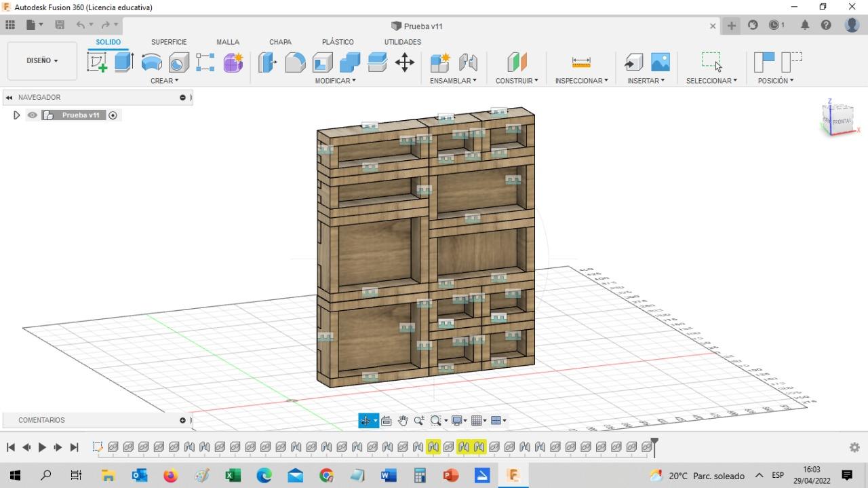Toggle the activate radio button for Prueba v11
The image size is (868, 488).
[x=113, y=115]
